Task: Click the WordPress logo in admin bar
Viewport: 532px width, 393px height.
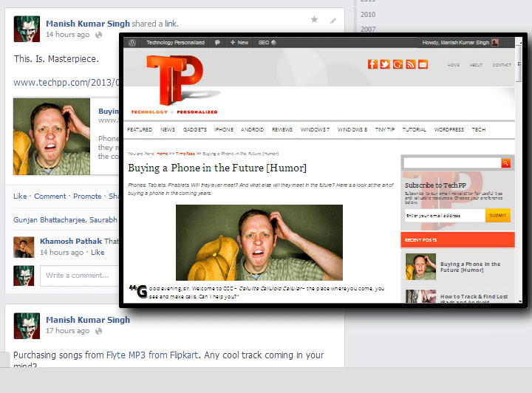Action: [132, 43]
